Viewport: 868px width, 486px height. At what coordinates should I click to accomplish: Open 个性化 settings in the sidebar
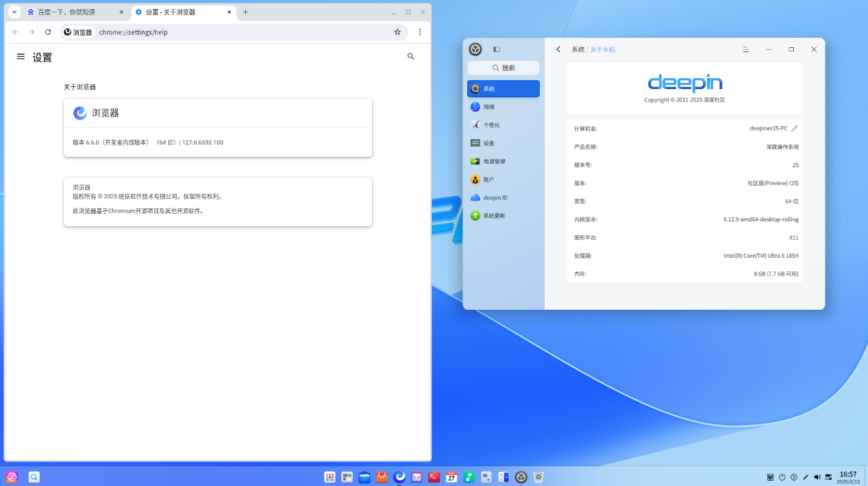pos(504,125)
